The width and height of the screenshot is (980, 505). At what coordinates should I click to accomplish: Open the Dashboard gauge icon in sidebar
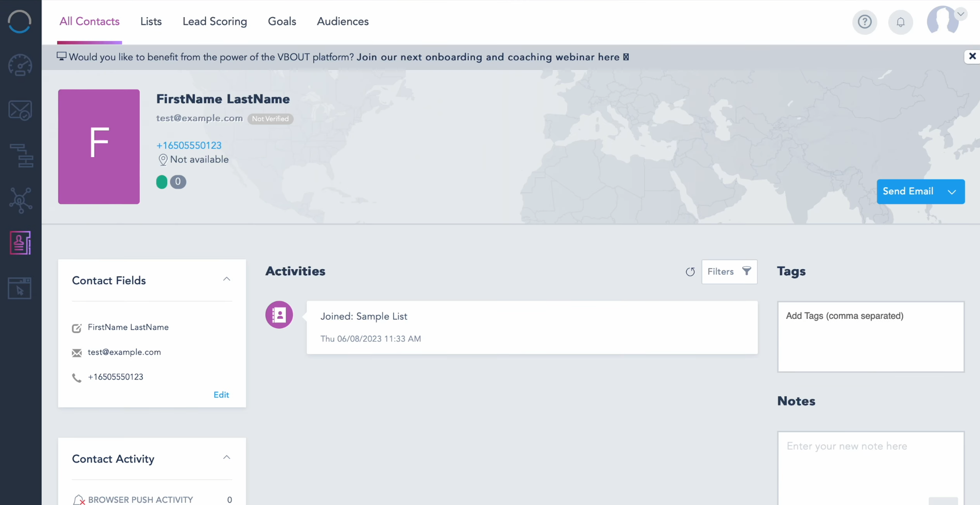pyautogui.click(x=20, y=65)
